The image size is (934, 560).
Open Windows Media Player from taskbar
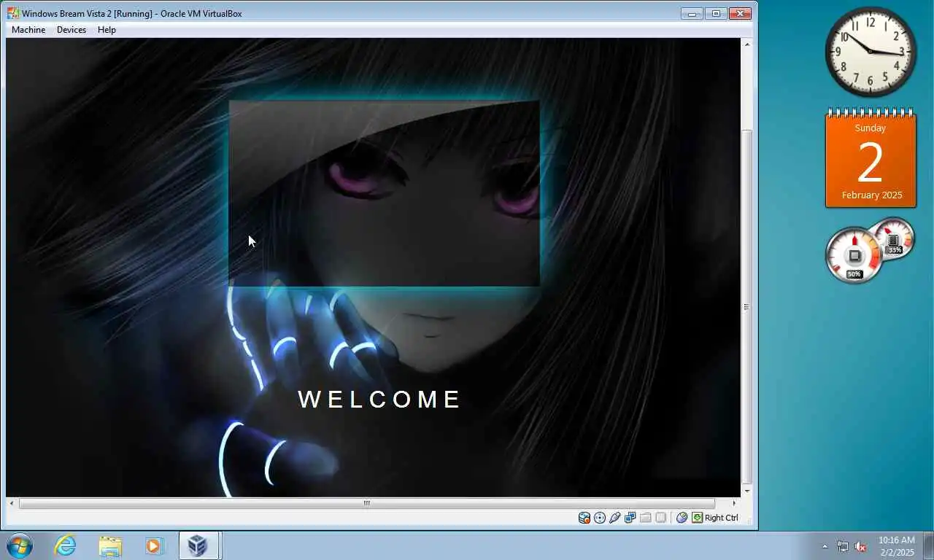pos(154,545)
